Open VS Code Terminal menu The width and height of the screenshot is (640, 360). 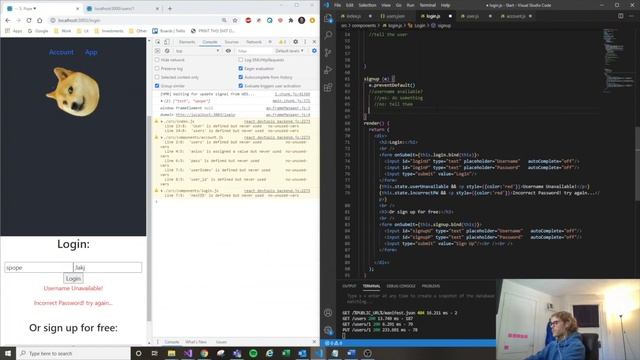tap(427, 5)
